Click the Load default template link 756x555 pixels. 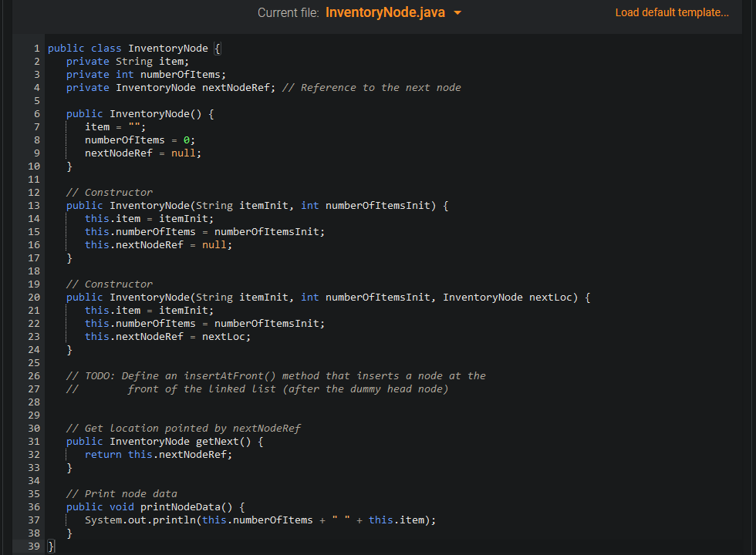671,12
